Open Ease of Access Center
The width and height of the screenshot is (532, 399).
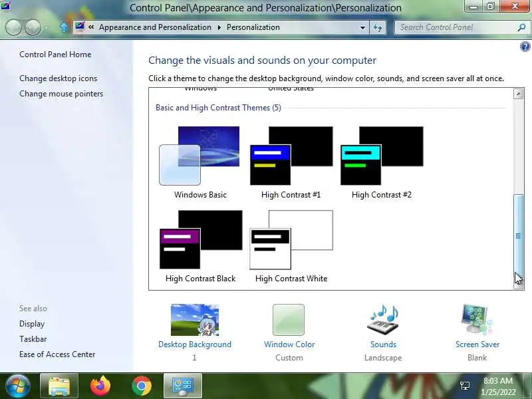coord(57,354)
